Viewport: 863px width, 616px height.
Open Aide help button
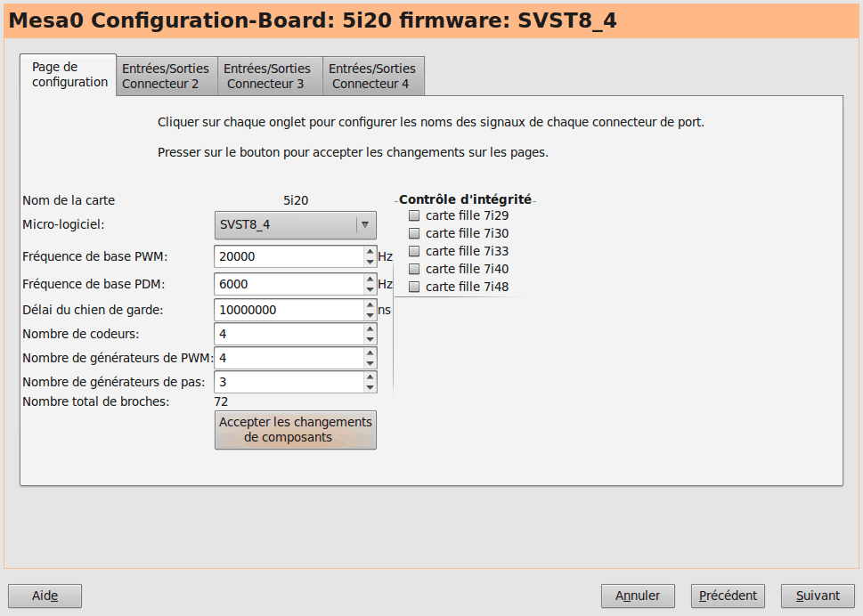[45, 596]
